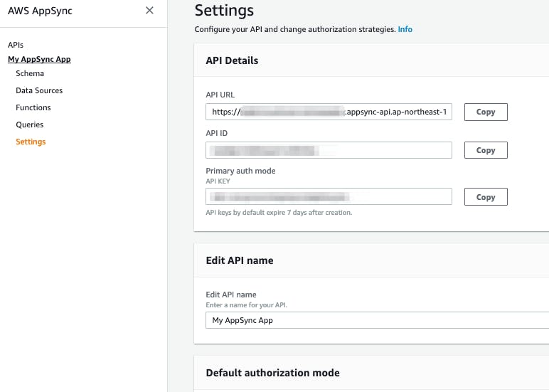549x392 pixels.
Task: Navigate to Functions in sidebar
Action: [x=33, y=107]
